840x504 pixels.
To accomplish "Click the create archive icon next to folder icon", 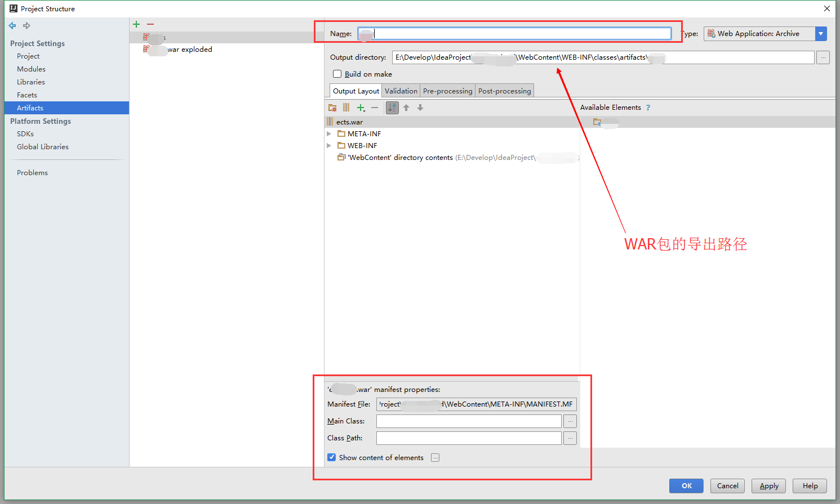I will [346, 108].
